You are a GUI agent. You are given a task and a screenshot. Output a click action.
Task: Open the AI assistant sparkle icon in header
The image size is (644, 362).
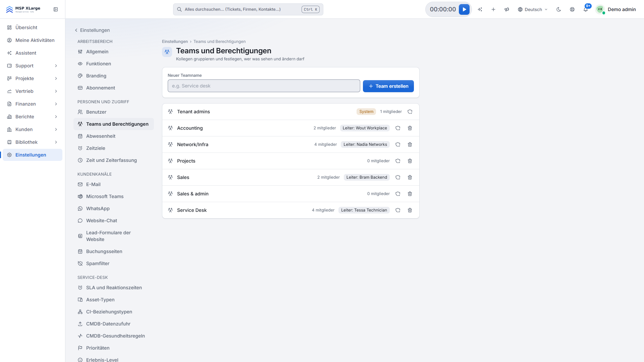pos(480,9)
